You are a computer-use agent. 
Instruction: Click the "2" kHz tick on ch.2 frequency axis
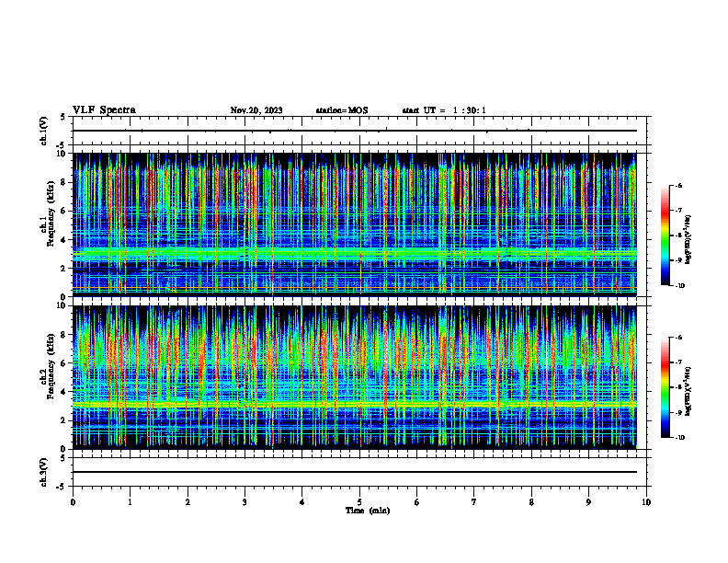click(64, 420)
